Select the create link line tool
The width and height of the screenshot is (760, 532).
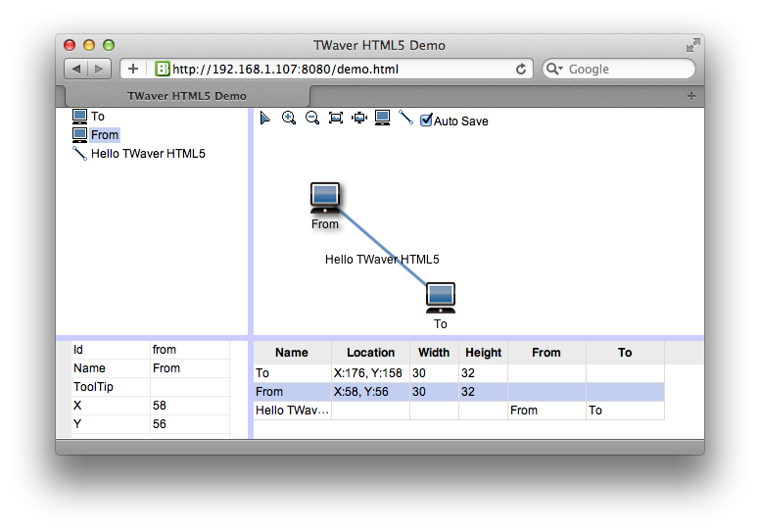pyautogui.click(x=405, y=118)
